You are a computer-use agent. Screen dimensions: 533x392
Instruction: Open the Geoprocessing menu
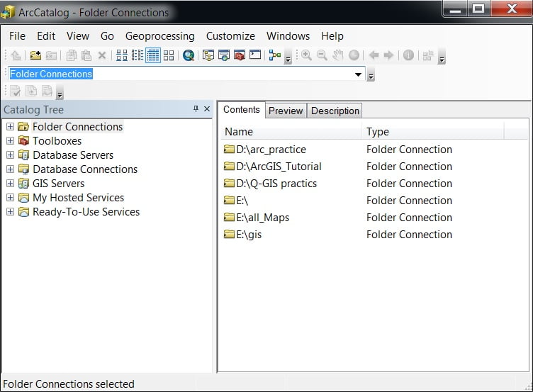pyautogui.click(x=159, y=36)
